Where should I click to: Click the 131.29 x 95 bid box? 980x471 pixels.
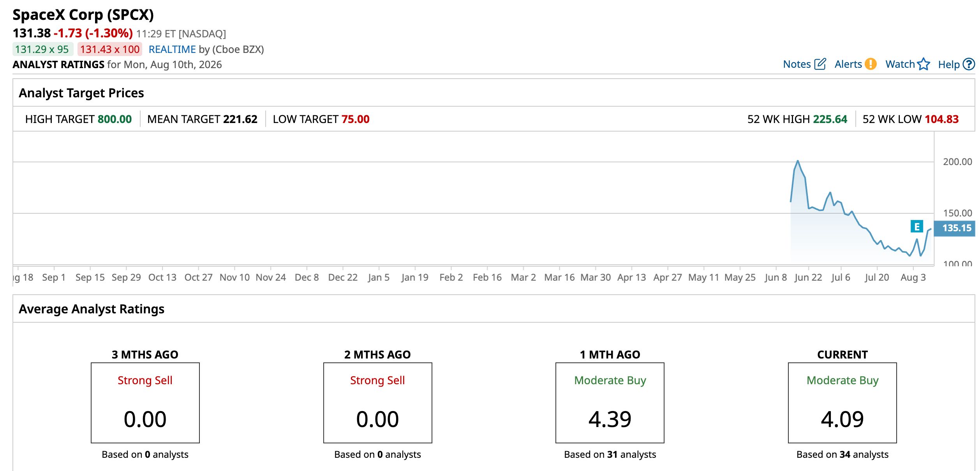click(42, 49)
